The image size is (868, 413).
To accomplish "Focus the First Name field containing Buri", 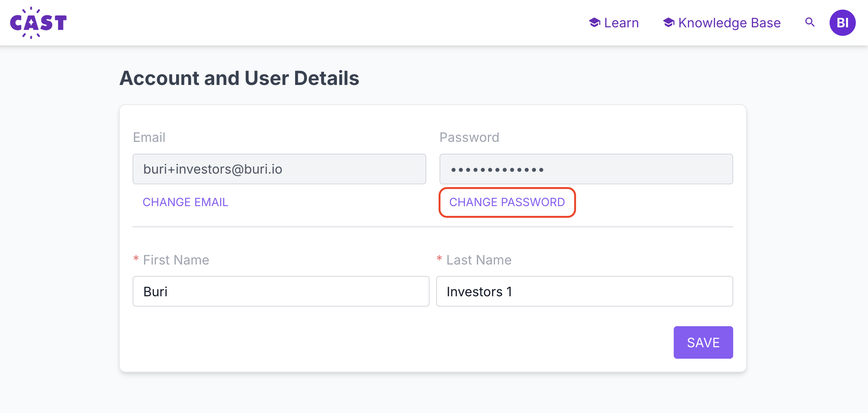I will click(281, 291).
